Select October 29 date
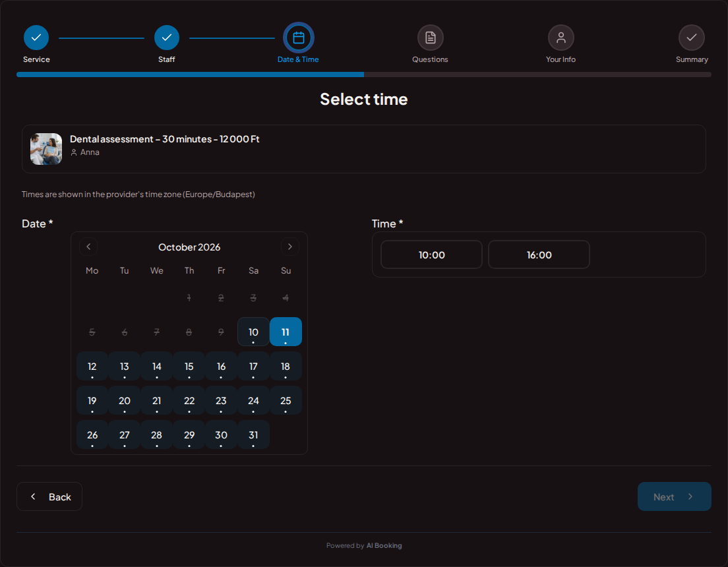 pos(189,434)
